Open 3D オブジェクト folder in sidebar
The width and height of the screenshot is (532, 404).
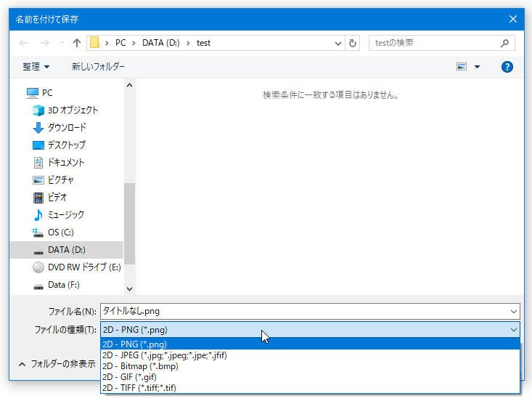[x=65, y=110]
